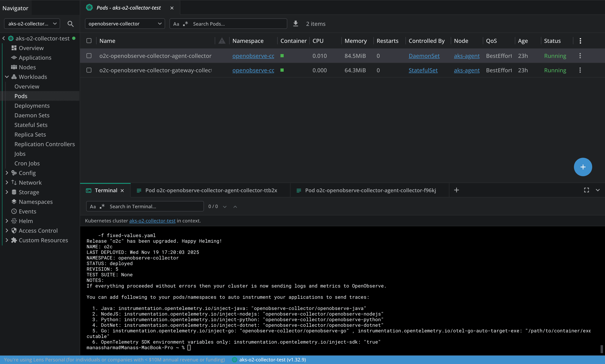Check the agent-collector pod row checkbox
This screenshot has width=605, height=364.
click(89, 56)
